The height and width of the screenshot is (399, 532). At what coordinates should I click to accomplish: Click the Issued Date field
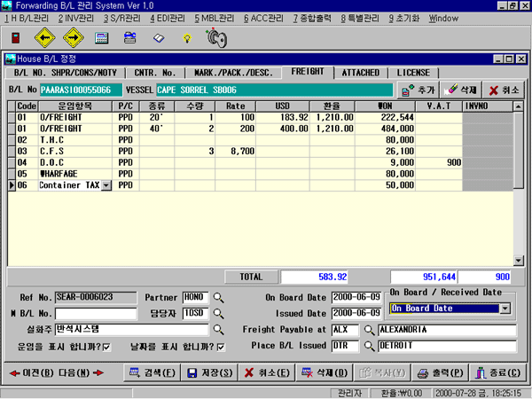coord(356,313)
